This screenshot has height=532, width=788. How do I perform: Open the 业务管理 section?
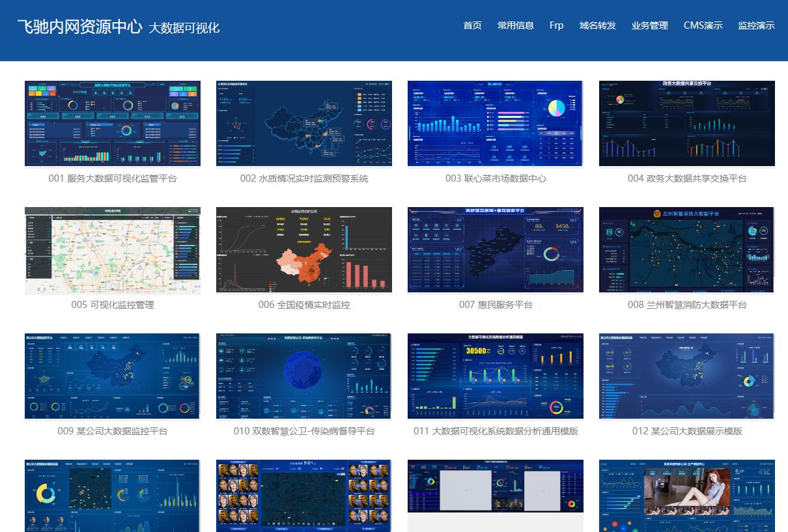tap(649, 26)
